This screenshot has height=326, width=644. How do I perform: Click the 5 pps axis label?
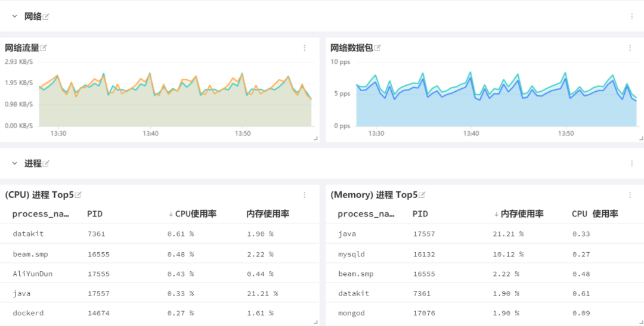click(x=342, y=94)
